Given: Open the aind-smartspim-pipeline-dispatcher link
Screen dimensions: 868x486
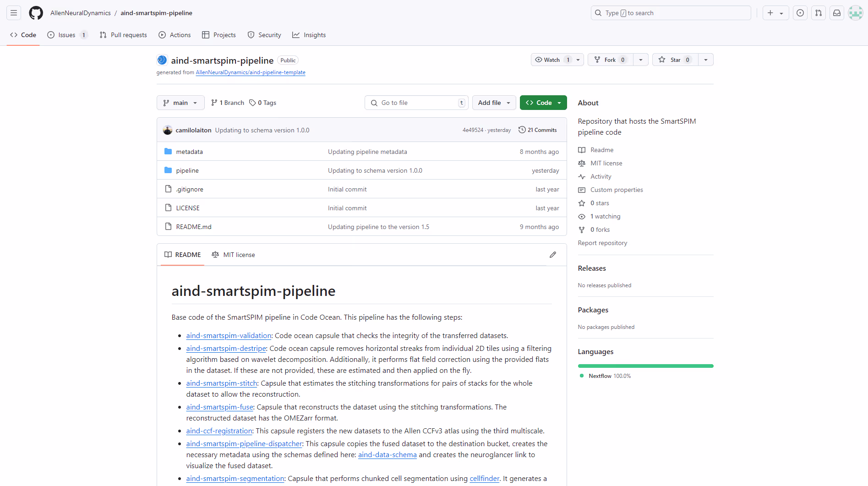Looking at the screenshot, I should (244, 444).
